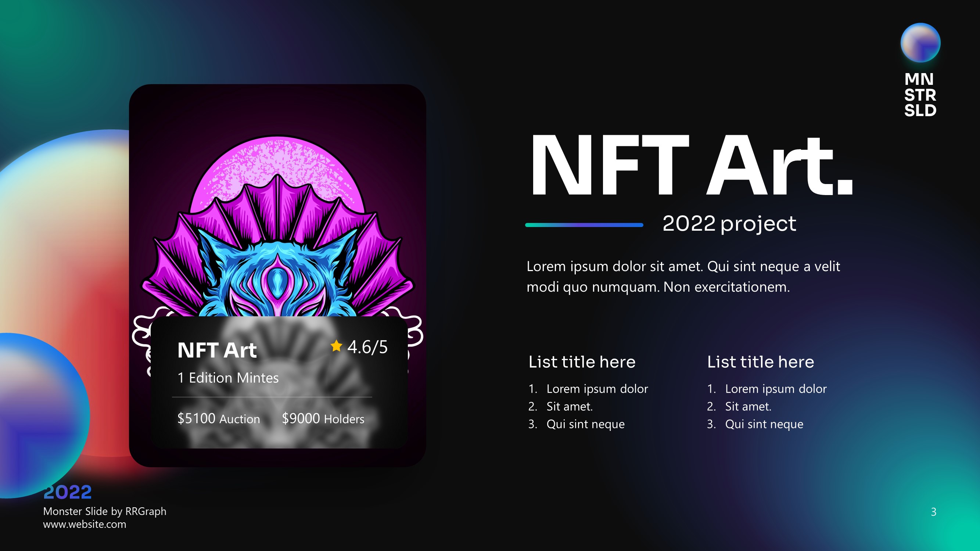Select the second List title here heading
The image size is (980, 551).
pyautogui.click(x=761, y=361)
